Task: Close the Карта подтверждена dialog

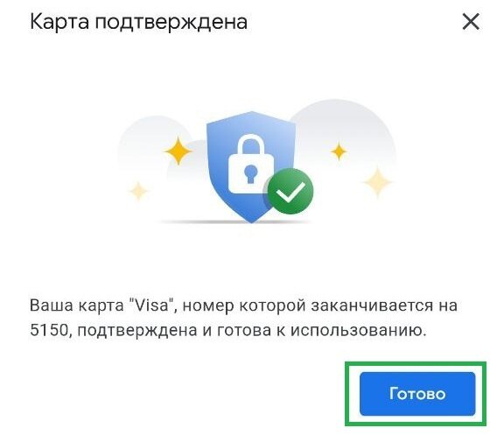Action: pos(471,22)
